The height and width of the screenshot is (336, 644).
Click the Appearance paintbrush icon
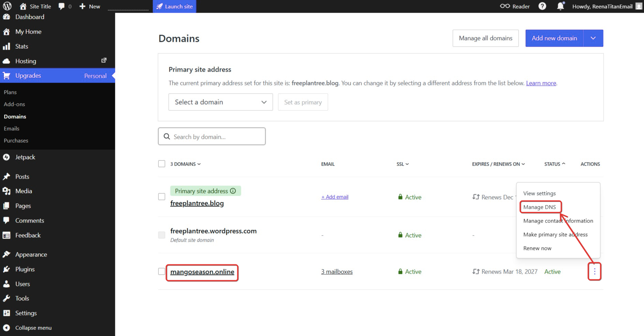(7, 254)
